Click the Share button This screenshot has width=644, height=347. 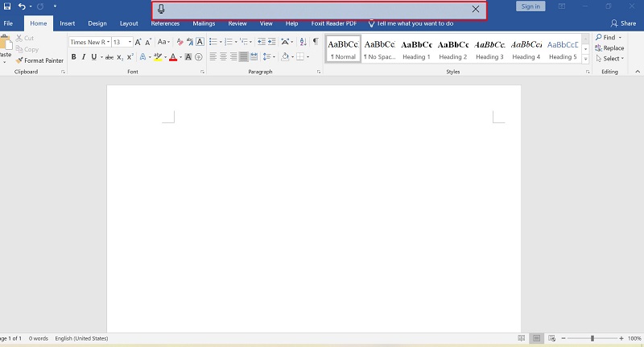coord(623,23)
